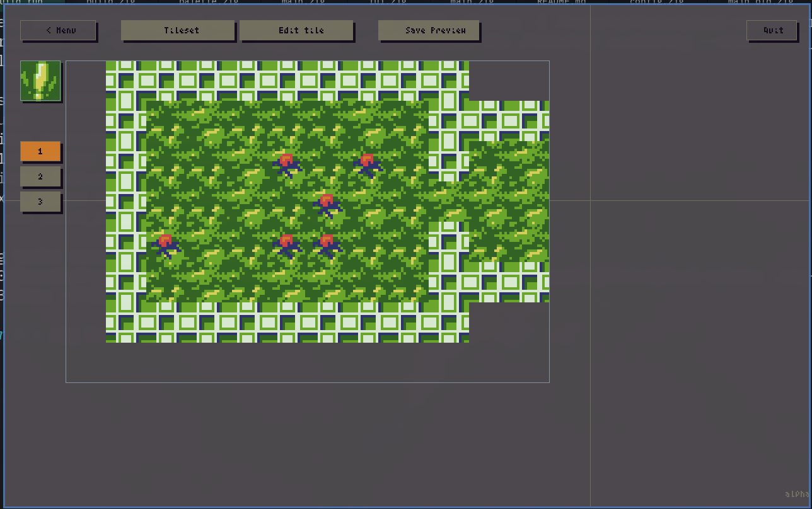Click the grass in the right alcove

point(509,202)
